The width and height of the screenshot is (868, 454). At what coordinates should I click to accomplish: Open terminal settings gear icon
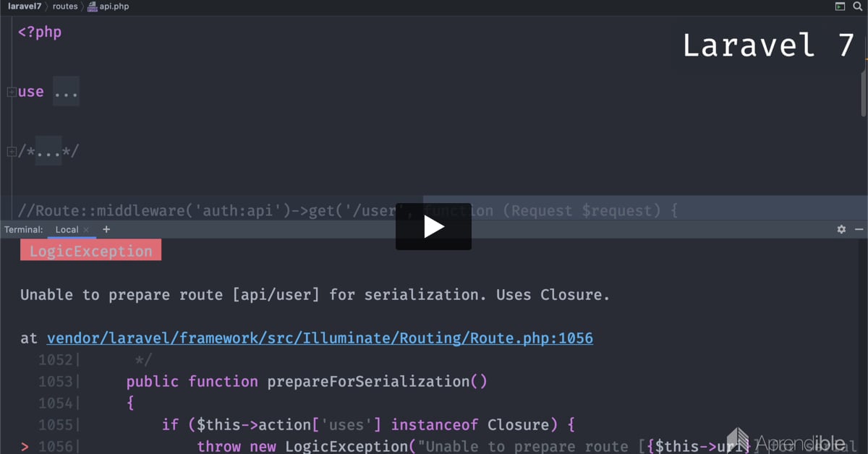point(841,229)
